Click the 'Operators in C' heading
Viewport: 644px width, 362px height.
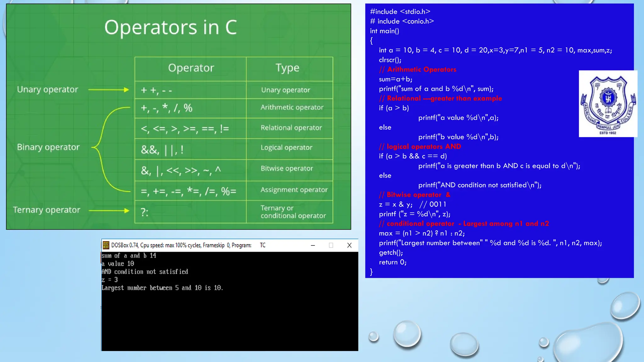point(170,27)
